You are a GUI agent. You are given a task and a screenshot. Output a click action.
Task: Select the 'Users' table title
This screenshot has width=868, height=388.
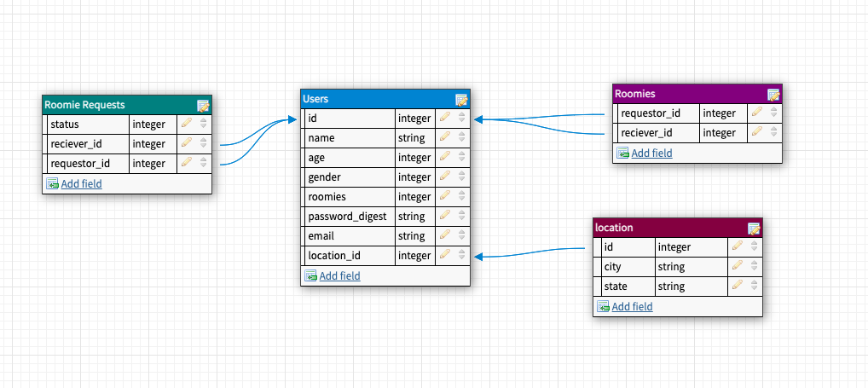pyautogui.click(x=315, y=99)
